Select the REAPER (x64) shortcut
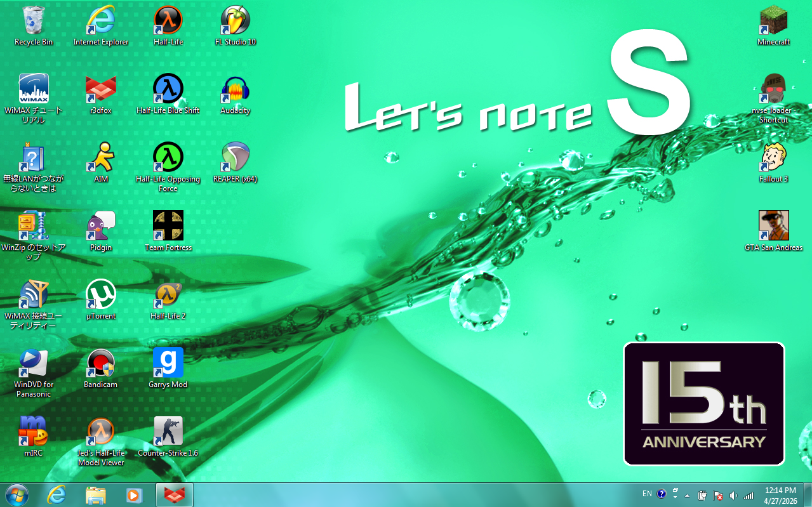Screen dimensions: 812x507 pyautogui.click(x=235, y=158)
